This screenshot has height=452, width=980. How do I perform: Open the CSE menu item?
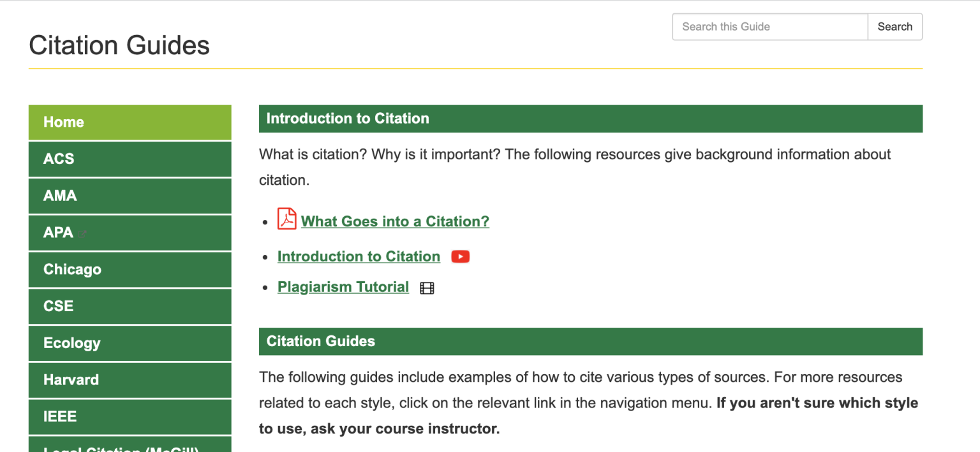pos(130,306)
